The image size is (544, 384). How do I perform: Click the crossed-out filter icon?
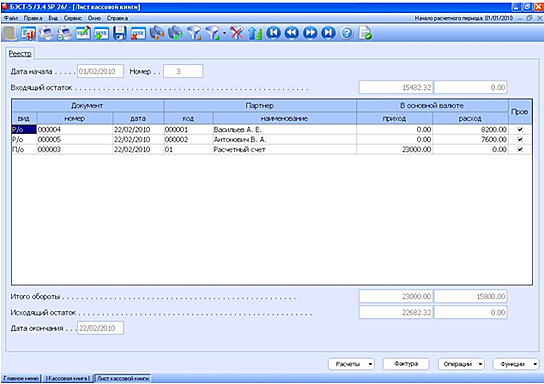236,33
